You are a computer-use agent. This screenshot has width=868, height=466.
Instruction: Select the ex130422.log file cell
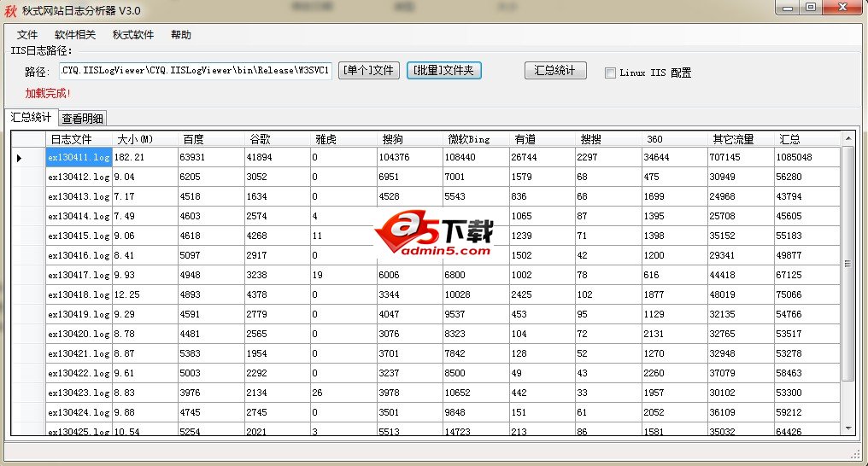(x=79, y=373)
